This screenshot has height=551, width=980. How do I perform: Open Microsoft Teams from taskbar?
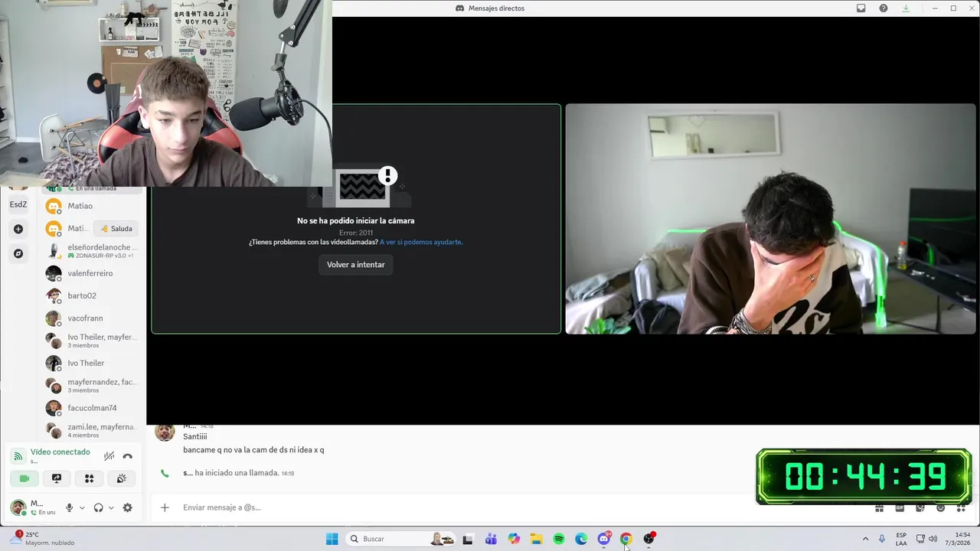pos(491,539)
